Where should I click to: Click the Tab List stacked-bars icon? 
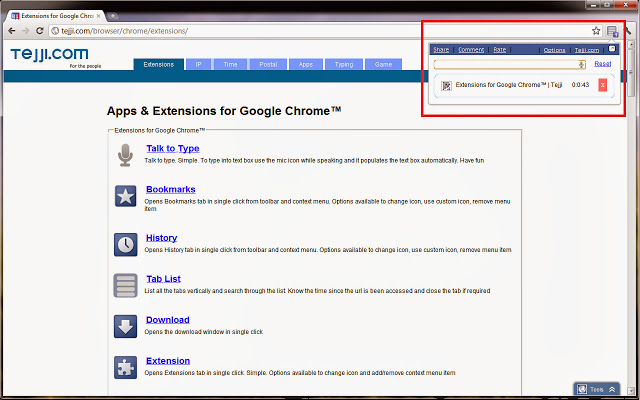[x=125, y=285]
